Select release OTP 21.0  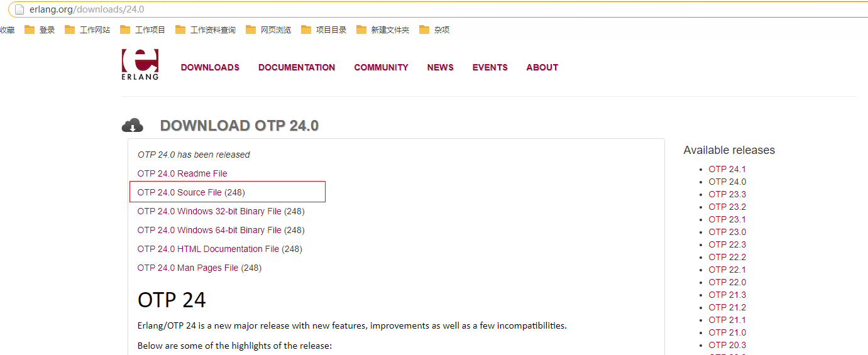[727, 332]
